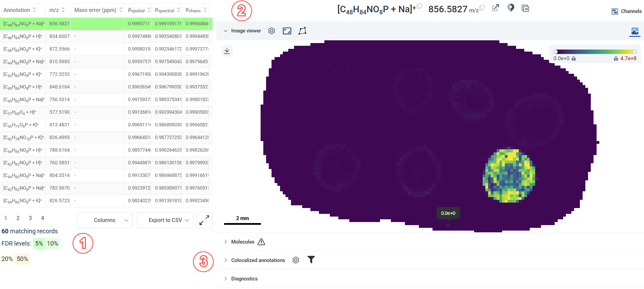Click the Molecules warning triangle icon
The width and height of the screenshot is (644, 289).
[261, 242]
